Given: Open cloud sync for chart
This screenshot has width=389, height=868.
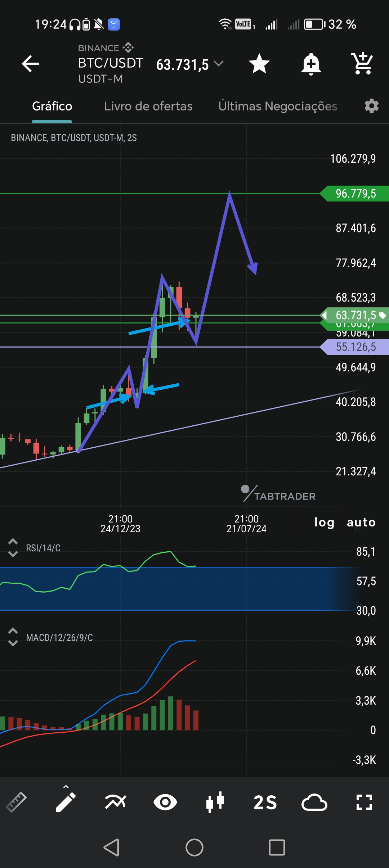Looking at the screenshot, I should click(314, 802).
